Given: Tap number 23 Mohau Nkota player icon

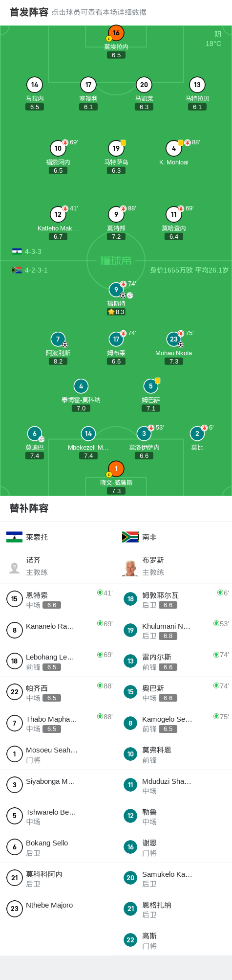Looking at the screenshot, I should [174, 339].
